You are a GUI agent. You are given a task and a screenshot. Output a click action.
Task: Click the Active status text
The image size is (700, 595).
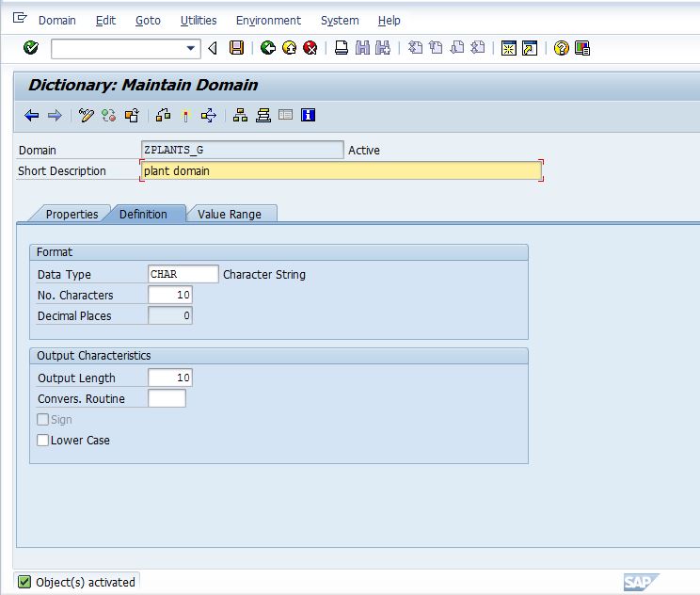364,150
